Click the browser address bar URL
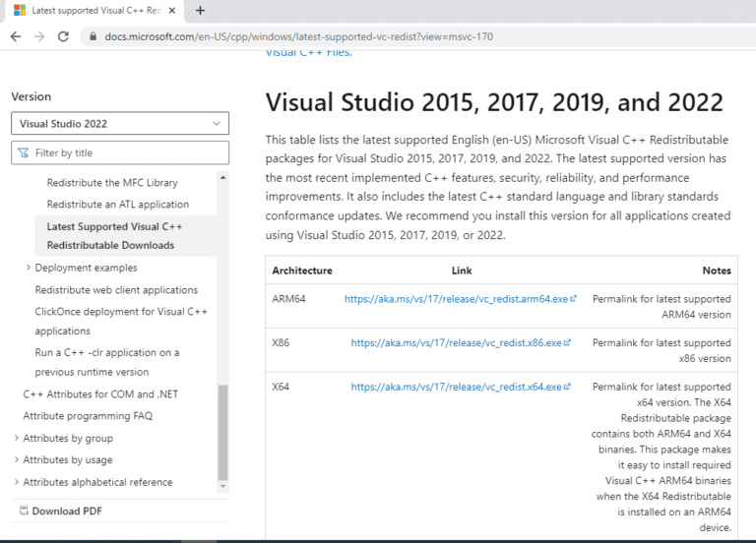Screen dimensions: 756x543 (295, 36)
